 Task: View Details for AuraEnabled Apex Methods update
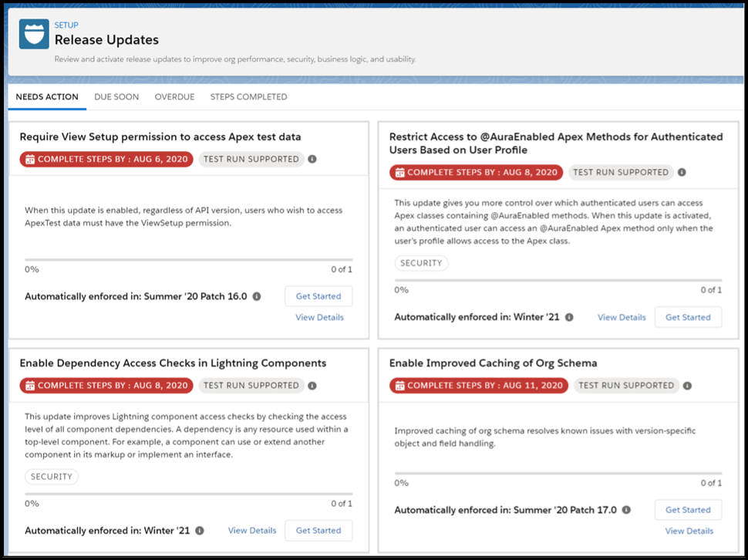(622, 317)
